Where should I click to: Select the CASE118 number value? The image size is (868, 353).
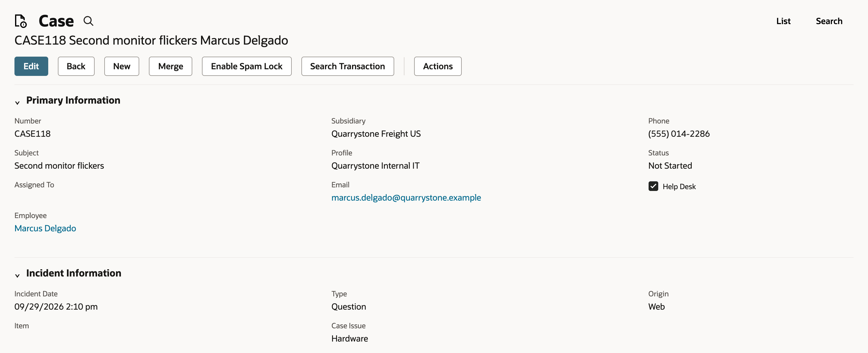tap(32, 134)
